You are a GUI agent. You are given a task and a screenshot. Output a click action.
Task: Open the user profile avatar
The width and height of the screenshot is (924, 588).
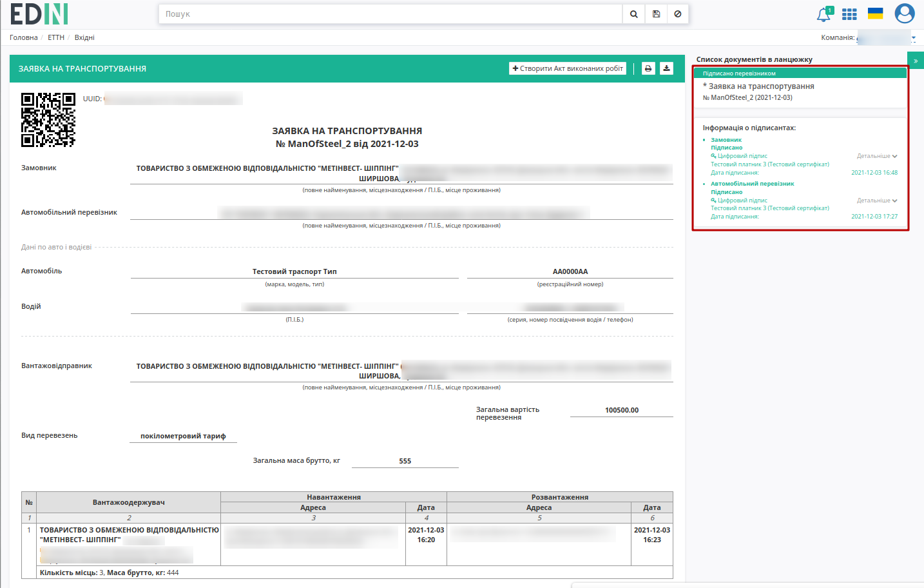click(905, 14)
